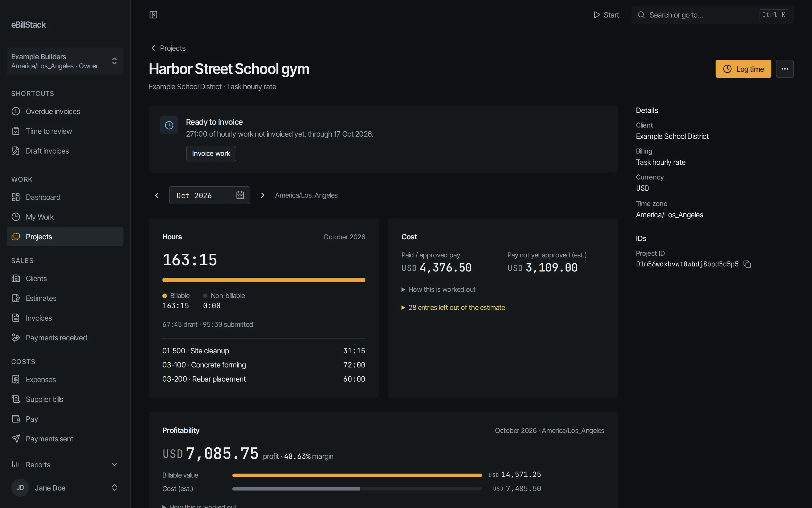Expand the Reports menu chevron
Screen dimensions: 812x508
tap(114, 465)
